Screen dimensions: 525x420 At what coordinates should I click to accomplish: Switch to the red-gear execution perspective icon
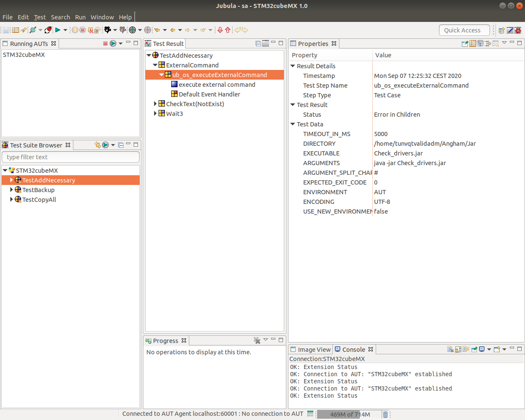tap(518, 30)
